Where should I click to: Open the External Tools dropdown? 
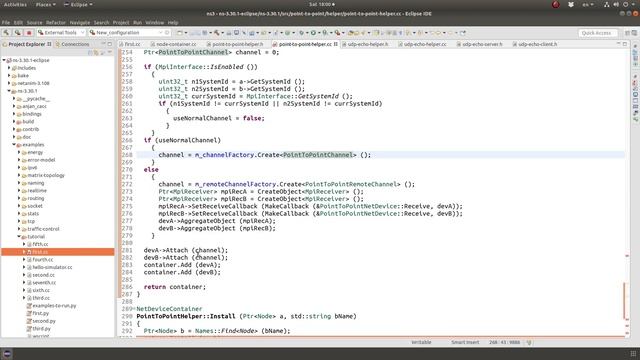82,33
